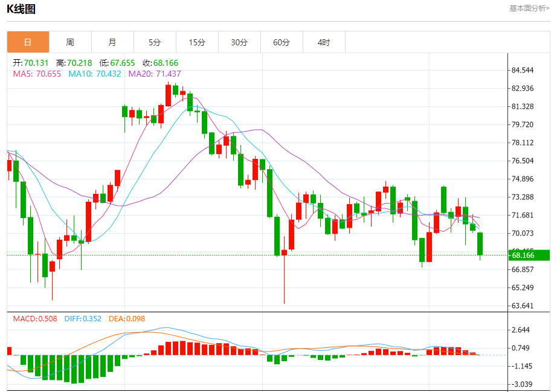This screenshot has width=557, height=392.
Task: Open the 5分 interval tab
Action: pos(155,42)
